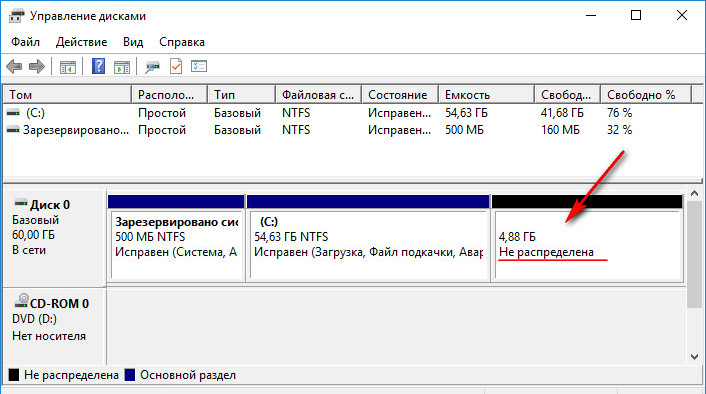The image size is (706, 394).
Task: Click the Back arrow toolbar icon
Action: 14,67
